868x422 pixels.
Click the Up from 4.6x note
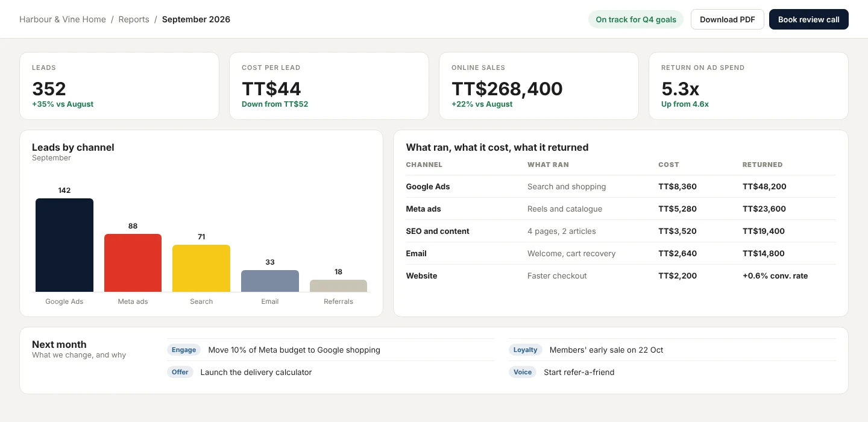point(685,104)
